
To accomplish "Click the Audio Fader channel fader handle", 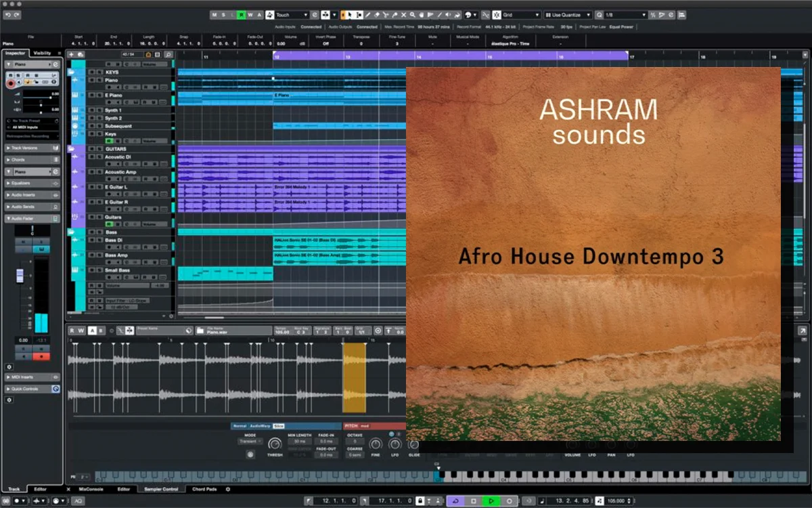I will coord(20,276).
